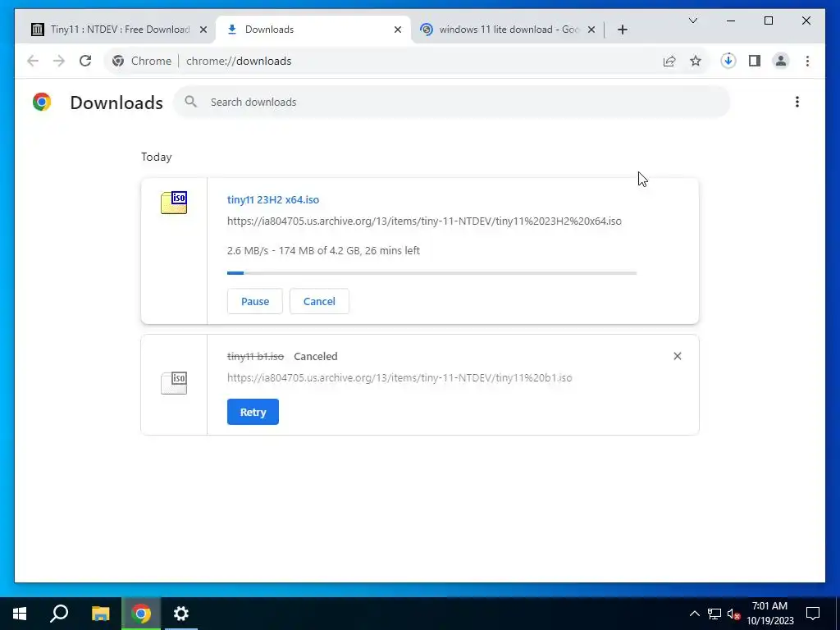Open the Downloads page more actions menu

(x=797, y=102)
